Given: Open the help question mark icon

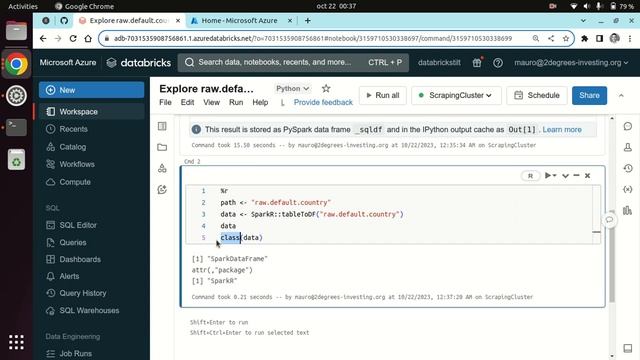Looking at the screenshot, I should (498, 62).
